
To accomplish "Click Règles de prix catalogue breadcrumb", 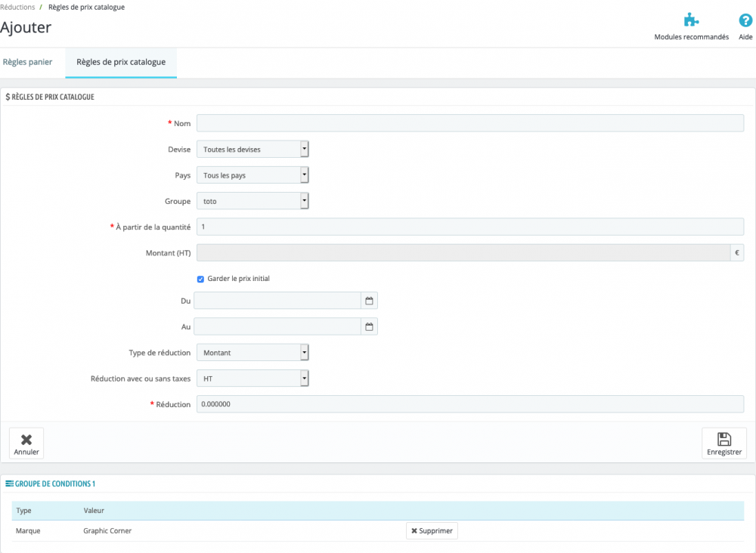I will (x=86, y=8).
